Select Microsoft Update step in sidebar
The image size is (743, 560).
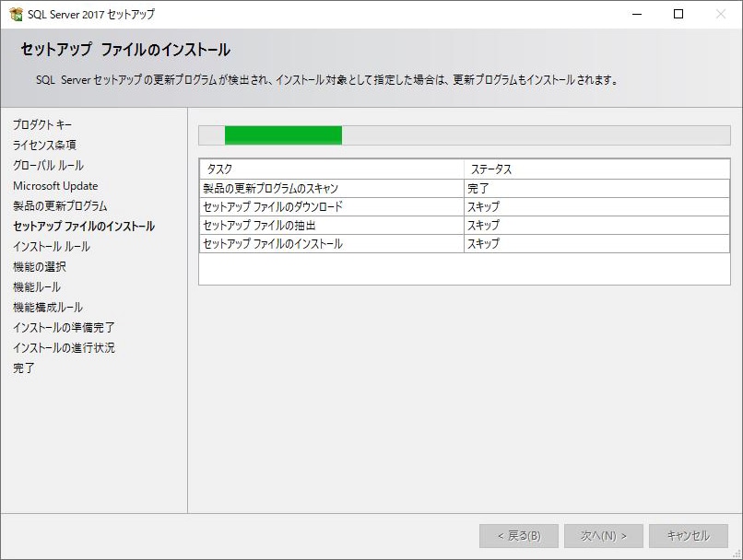point(55,185)
